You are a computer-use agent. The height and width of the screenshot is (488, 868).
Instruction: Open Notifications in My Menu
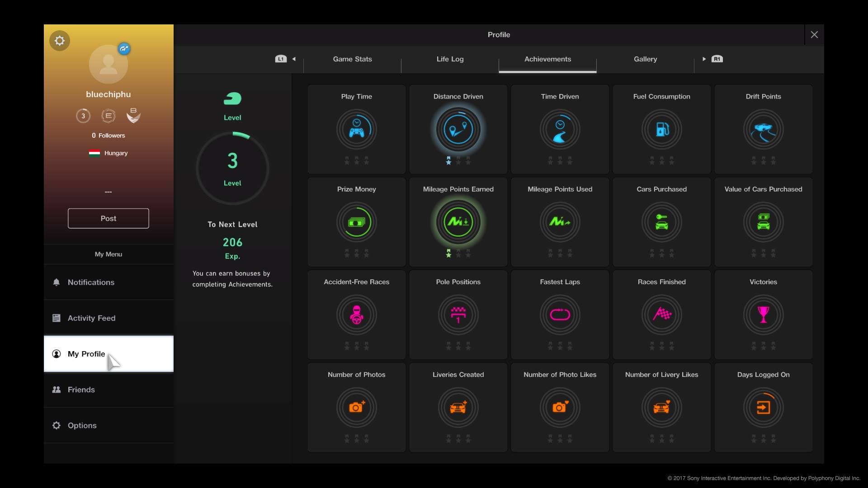click(x=108, y=282)
